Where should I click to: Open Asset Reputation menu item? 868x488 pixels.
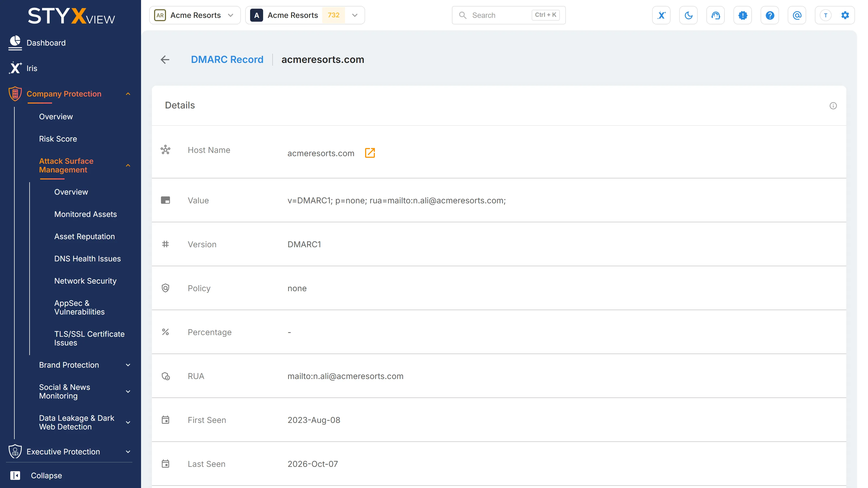[85, 236]
